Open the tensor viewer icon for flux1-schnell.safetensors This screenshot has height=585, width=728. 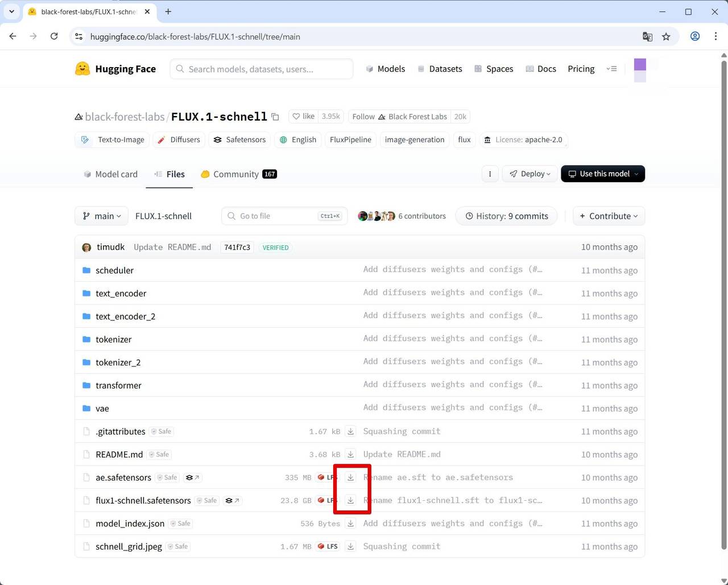tap(232, 501)
